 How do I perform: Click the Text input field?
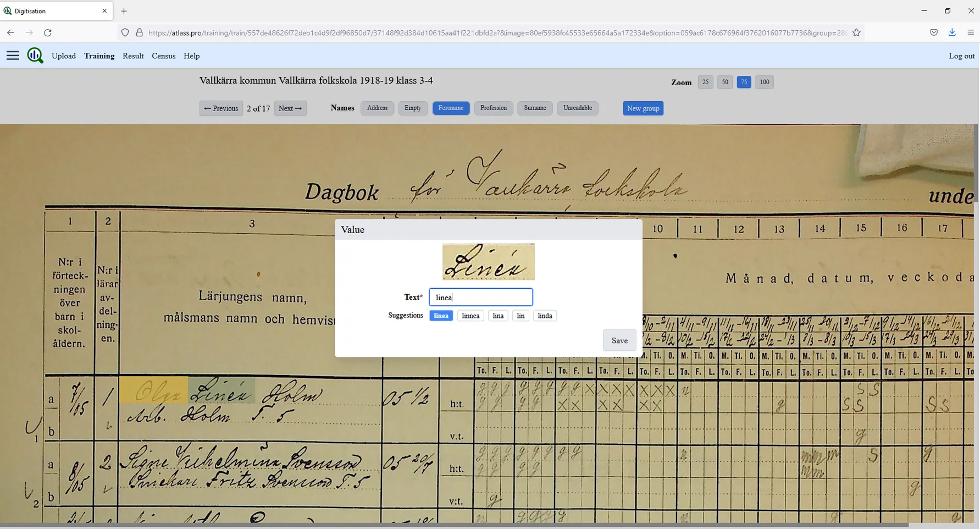(x=481, y=297)
